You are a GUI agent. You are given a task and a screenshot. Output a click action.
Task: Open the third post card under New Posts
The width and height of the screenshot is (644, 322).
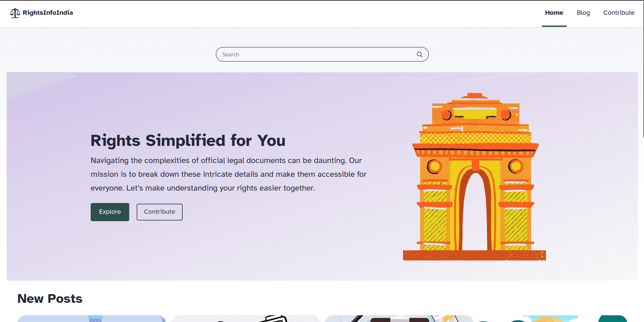pyautogui.click(x=399, y=319)
